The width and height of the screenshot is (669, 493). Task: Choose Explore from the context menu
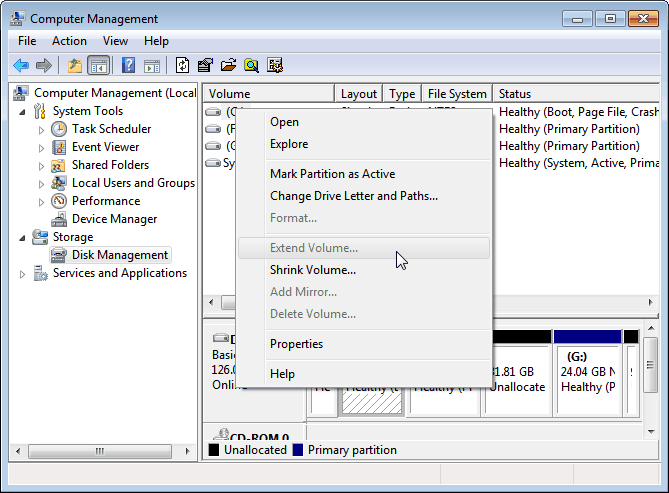(364, 144)
